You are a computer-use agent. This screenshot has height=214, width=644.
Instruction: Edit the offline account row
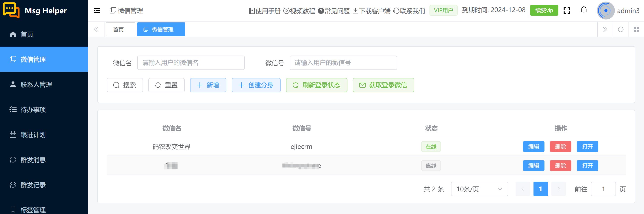click(x=533, y=166)
